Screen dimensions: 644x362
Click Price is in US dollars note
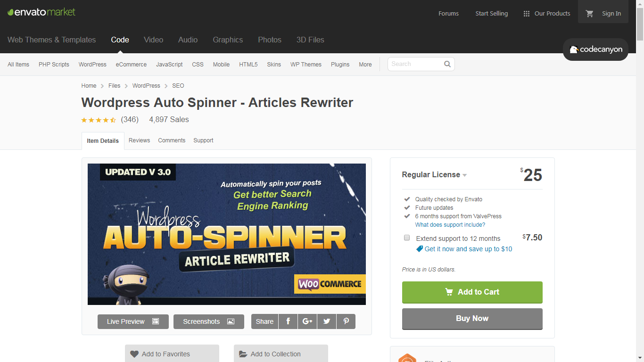[429, 270]
